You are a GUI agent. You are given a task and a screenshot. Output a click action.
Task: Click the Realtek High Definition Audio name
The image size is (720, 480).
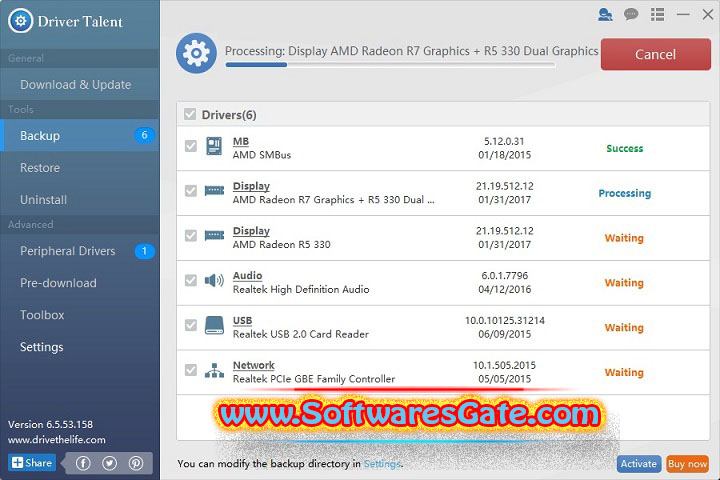point(301,289)
